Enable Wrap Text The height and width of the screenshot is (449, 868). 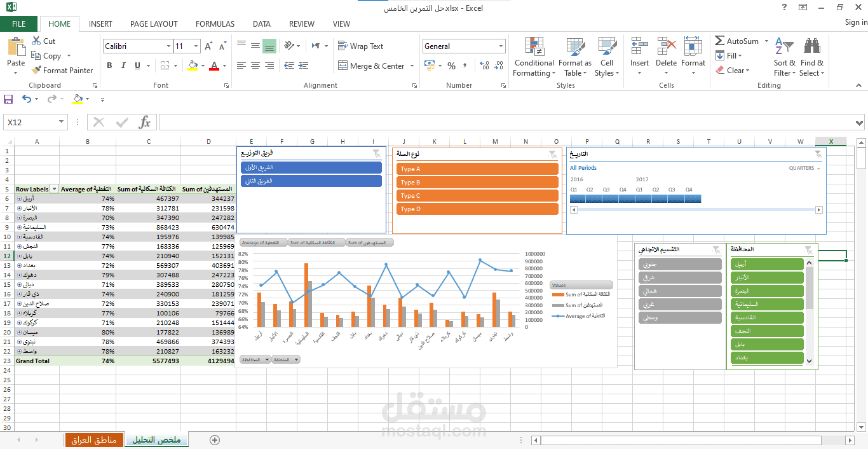click(362, 46)
